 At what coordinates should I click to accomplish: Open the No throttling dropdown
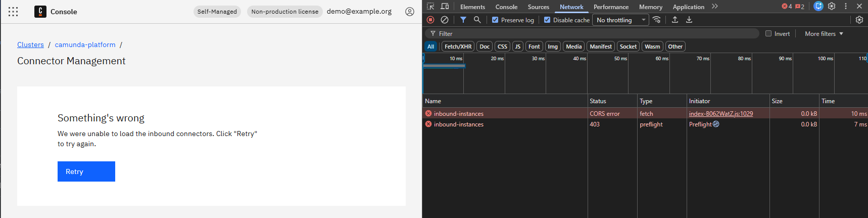coord(620,20)
